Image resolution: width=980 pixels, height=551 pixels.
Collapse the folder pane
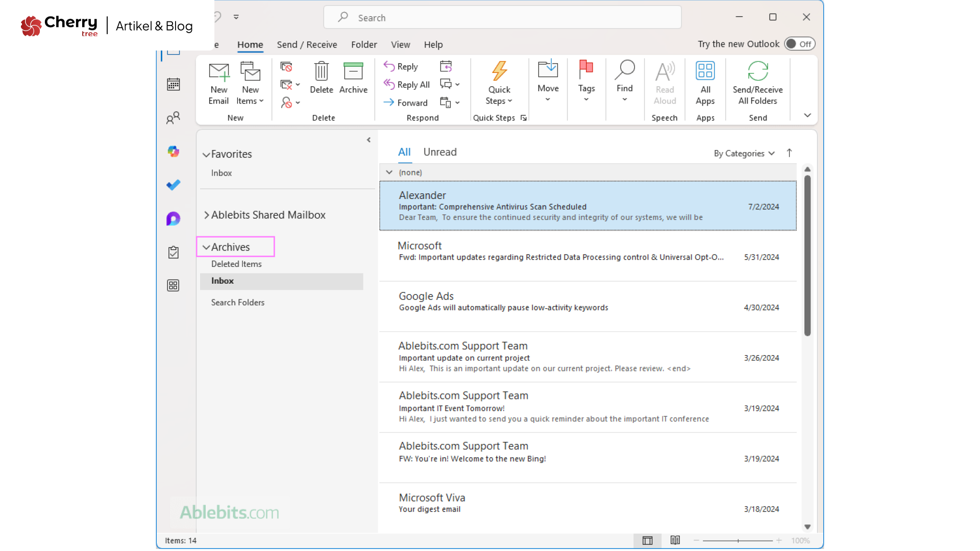pos(369,140)
